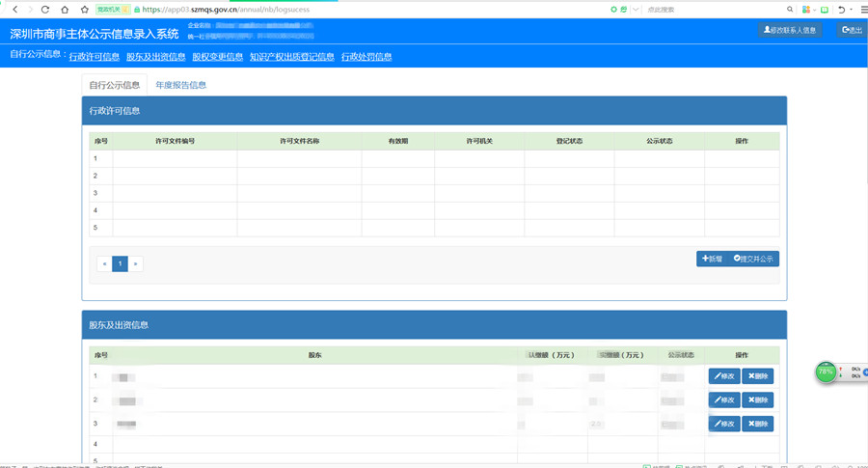Switch to the 自行公示信息 tab
The height and width of the screenshot is (468, 868).
point(115,85)
